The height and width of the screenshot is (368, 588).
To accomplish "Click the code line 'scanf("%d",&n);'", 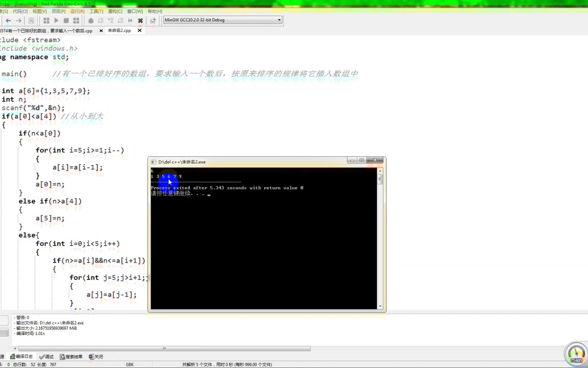I will click(x=33, y=108).
